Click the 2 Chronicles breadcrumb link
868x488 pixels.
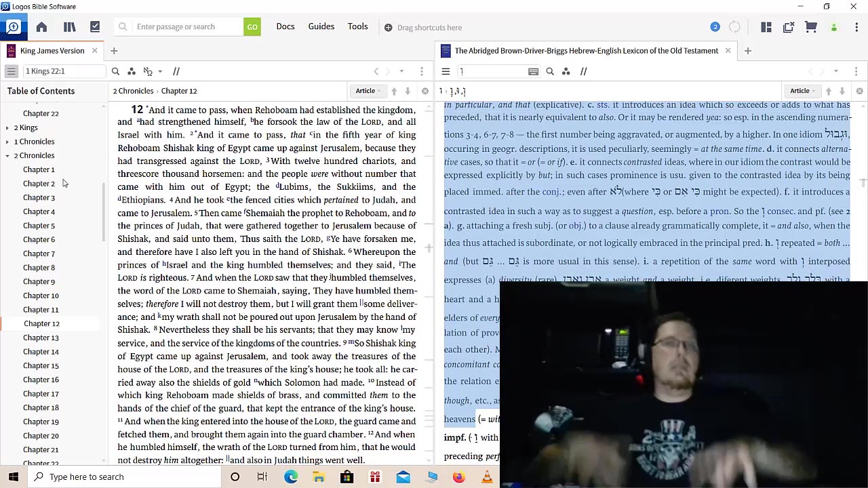pos(133,91)
